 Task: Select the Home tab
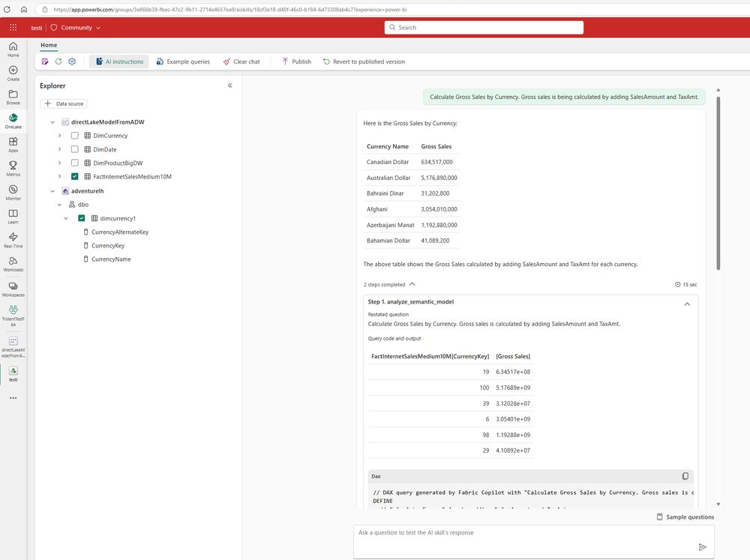(x=49, y=45)
